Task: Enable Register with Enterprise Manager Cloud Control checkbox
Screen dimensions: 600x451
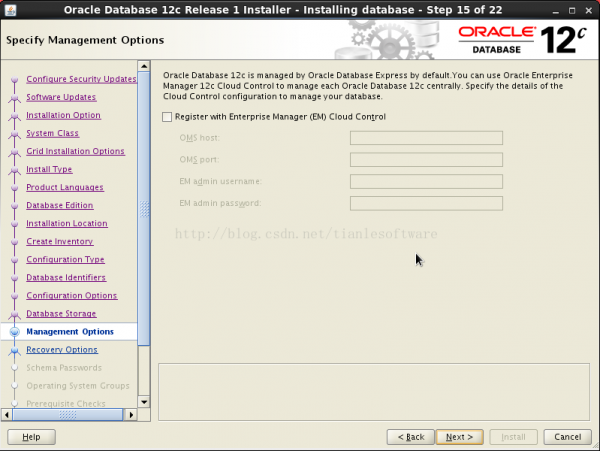Action: [167, 117]
